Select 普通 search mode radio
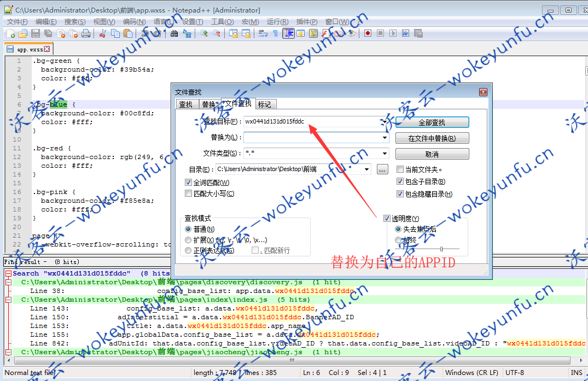The width and height of the screenshot is (588, 381). [x=188, y=229]
